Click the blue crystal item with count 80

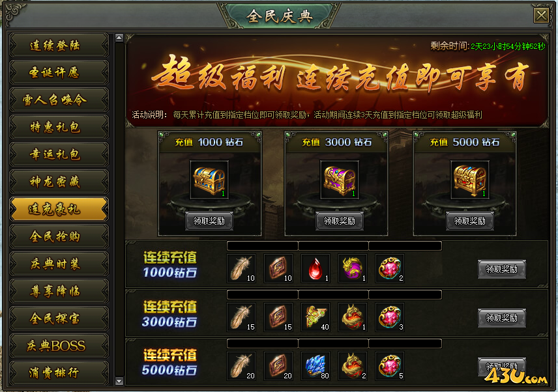pyautogui.click(x=316, y=366)
